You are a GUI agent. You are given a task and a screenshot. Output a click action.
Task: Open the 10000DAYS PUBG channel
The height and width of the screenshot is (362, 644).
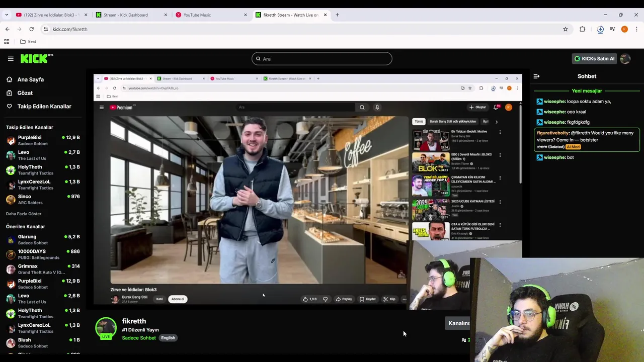[42, 254]
